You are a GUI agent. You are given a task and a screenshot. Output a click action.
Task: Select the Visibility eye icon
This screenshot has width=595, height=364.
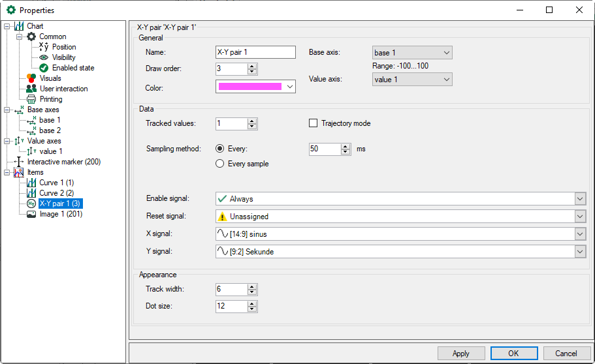coord(44,57)
